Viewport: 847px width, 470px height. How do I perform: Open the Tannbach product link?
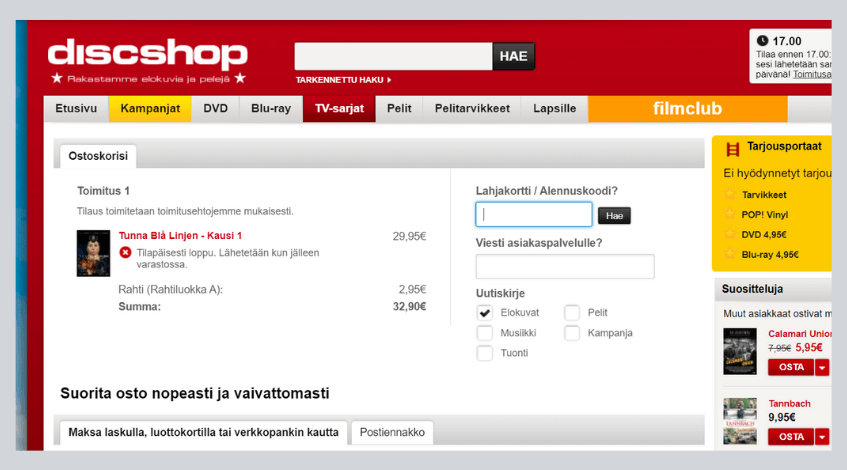(789, 404)
